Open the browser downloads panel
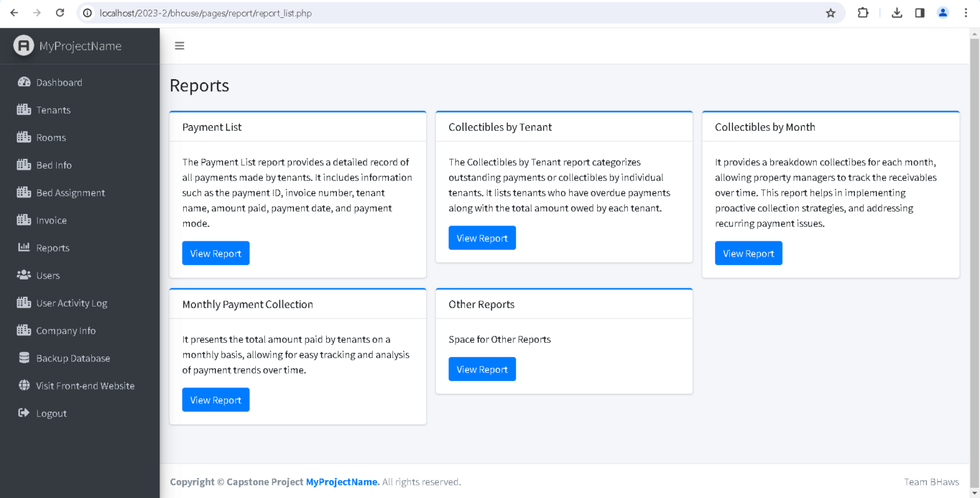Viewport: 980px width, 498px height. pos(897,13)
